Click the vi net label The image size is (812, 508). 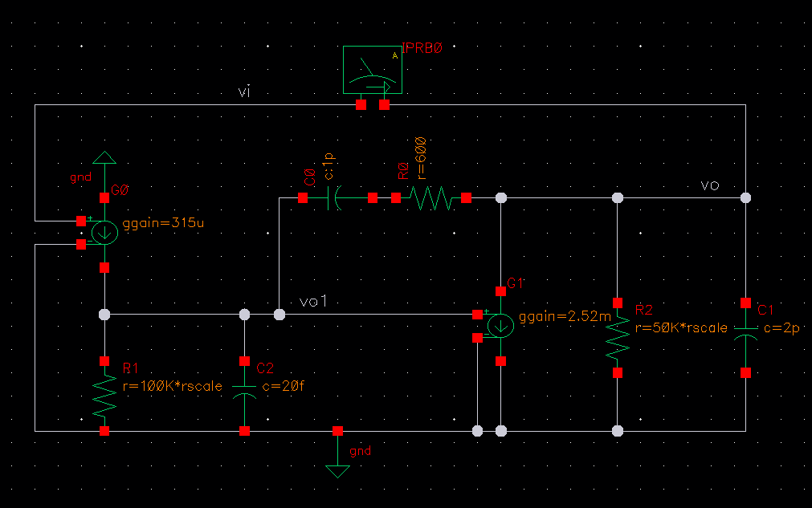click(x=245, y=92)
